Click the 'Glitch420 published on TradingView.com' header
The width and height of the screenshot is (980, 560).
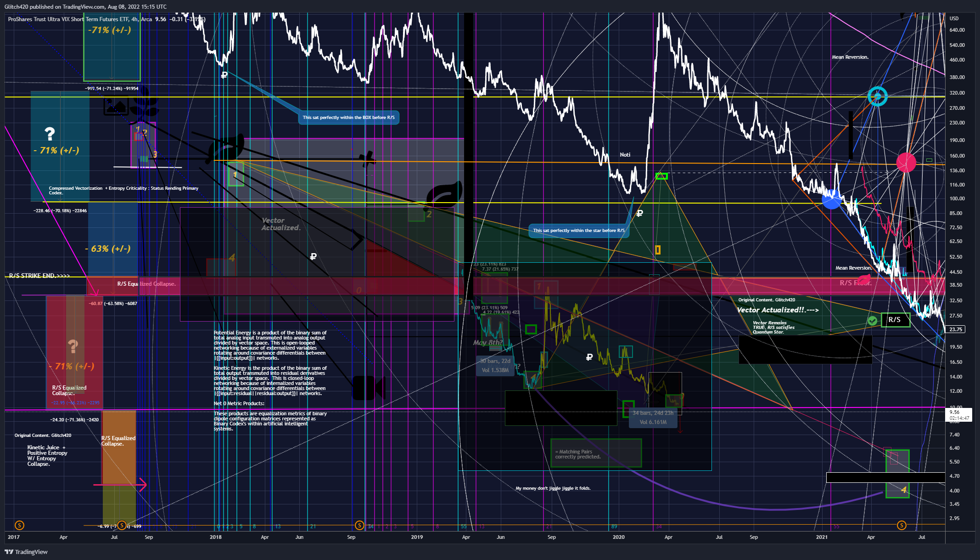85,6
